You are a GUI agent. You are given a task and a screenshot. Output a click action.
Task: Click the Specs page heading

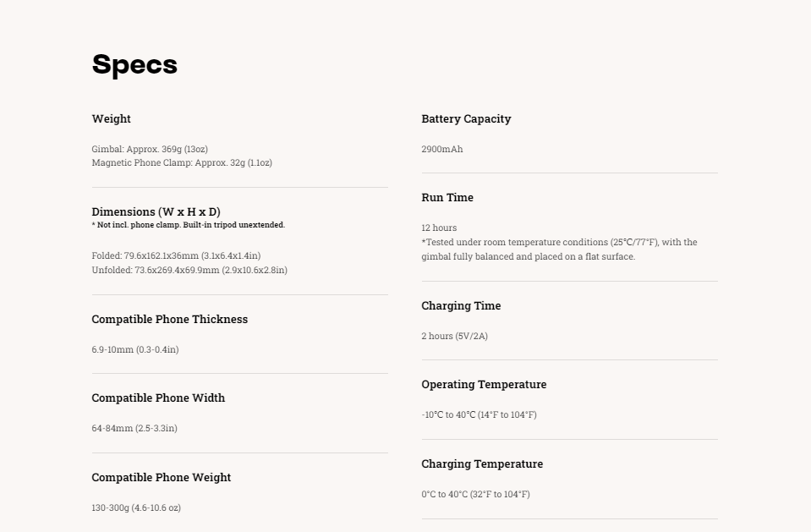click(x=134, y=65)
